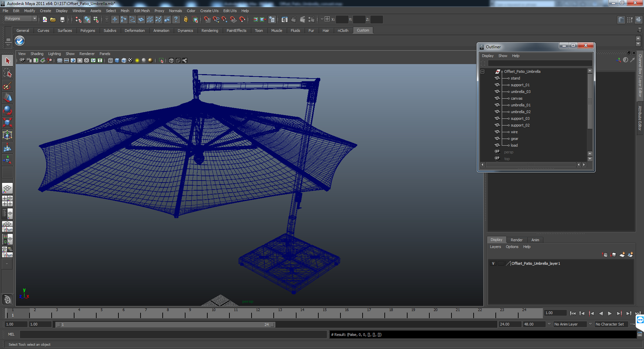Viewport: 644px width, 349px height.
Task: Switch to the Polygons shelf tab
Action: click(88, 31)
